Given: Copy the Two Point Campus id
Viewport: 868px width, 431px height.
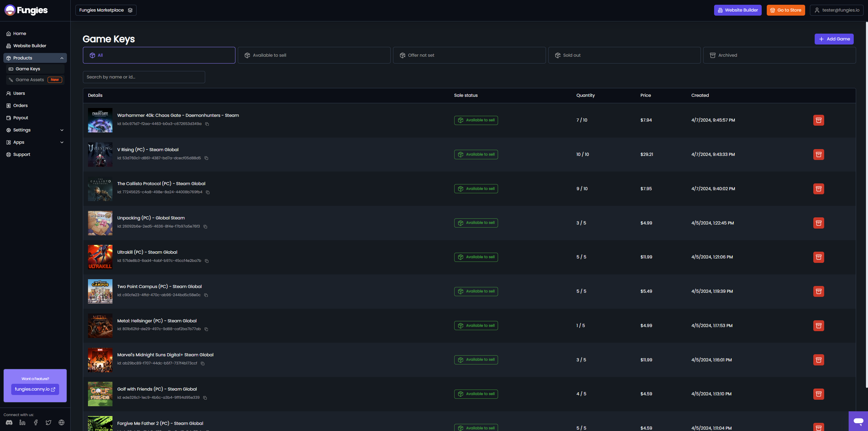Looking at the screenshot, I should [206, 295].
